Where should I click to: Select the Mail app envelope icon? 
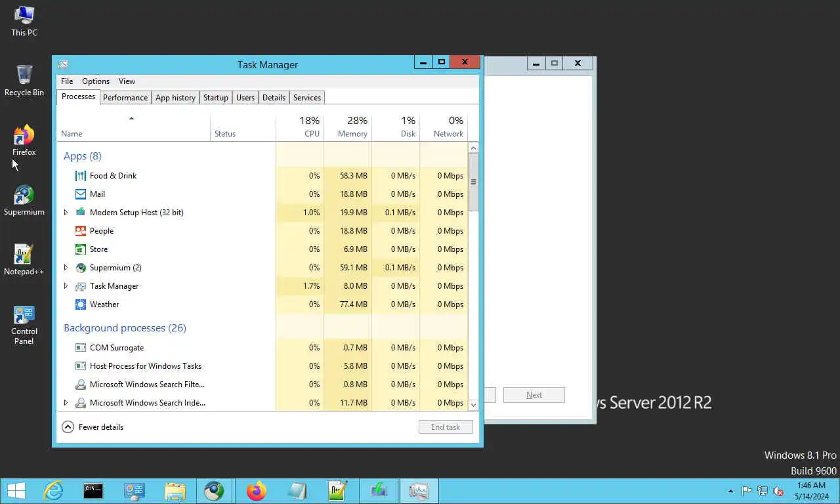coord(81,194)
